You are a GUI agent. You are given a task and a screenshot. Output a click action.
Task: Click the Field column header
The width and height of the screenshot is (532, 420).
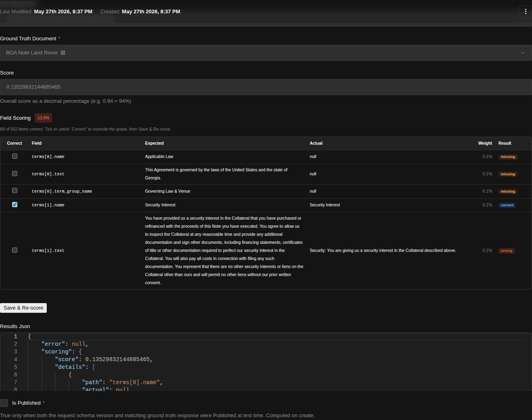point(37,143)
